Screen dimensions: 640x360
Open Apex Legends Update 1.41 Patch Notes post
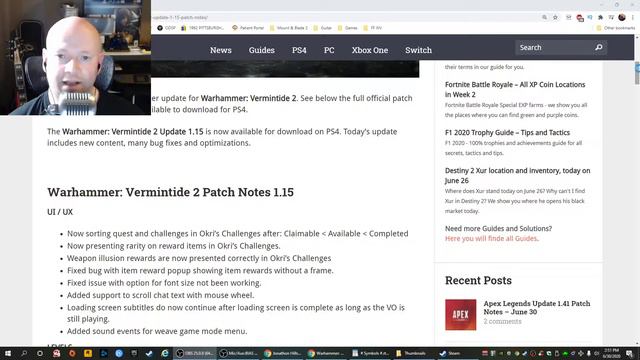[x=536, y=307]
